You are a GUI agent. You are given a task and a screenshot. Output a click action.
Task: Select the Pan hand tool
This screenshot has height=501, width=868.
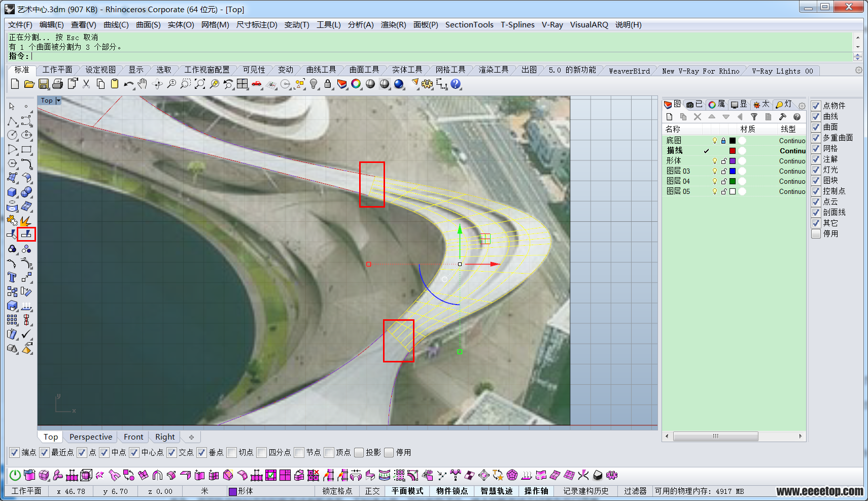(x=143, y=84)
